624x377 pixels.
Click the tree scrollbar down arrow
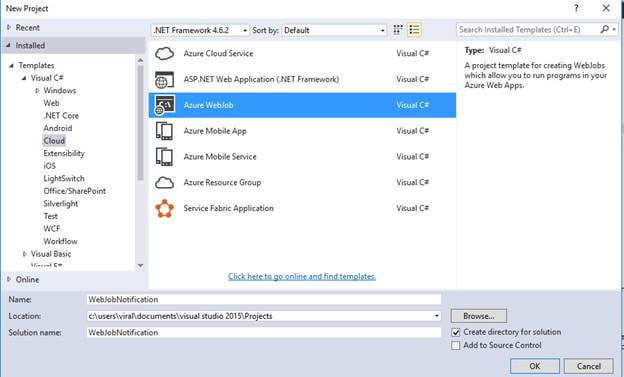tap(140, 266)
